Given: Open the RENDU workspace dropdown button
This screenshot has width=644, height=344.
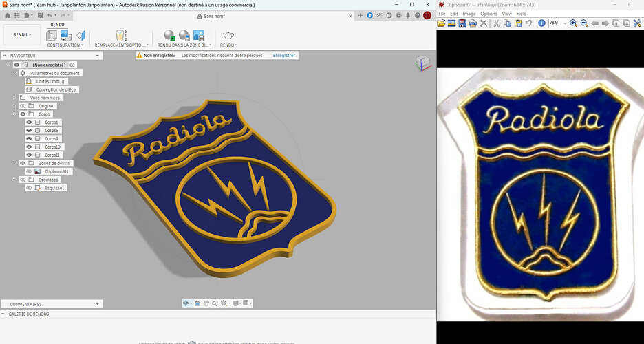Looking at the screenshot, I should point(22,35).
